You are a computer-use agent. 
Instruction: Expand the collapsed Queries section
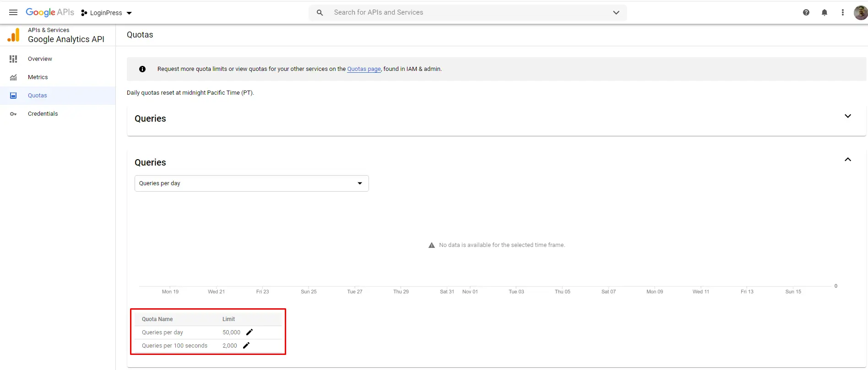847,116
